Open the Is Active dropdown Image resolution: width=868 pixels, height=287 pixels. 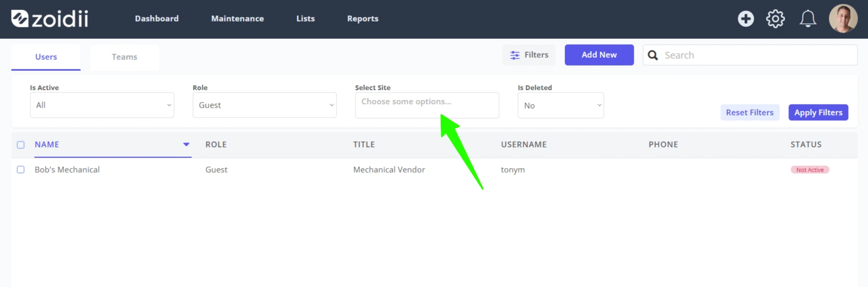coord(102,105)
